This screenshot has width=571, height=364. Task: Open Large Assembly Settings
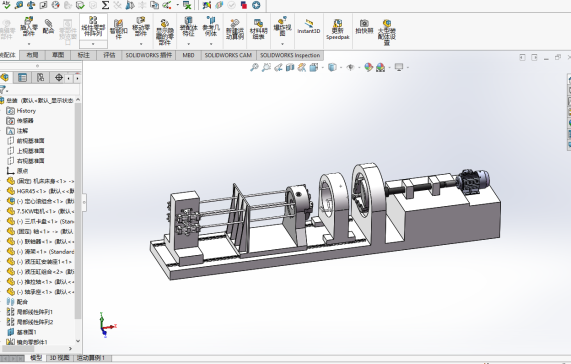click(387, 33)
